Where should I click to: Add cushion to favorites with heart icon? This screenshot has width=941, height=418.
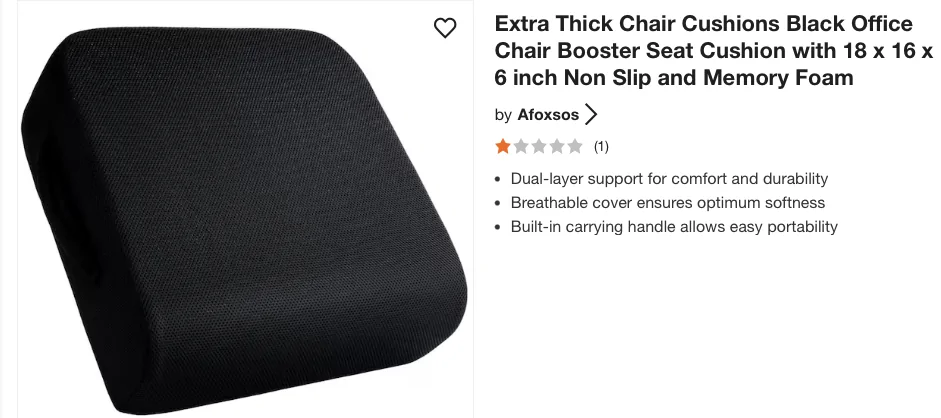click(x=445, y=28)
